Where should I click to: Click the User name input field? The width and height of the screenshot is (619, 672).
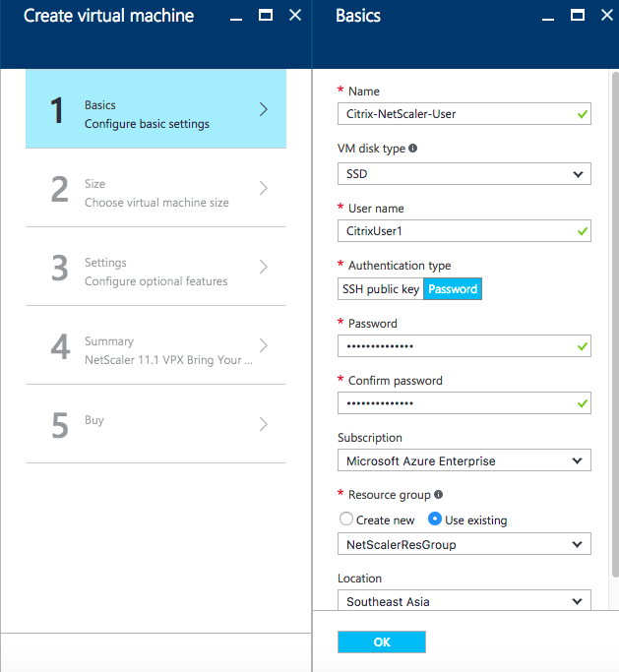pos(464,230)
